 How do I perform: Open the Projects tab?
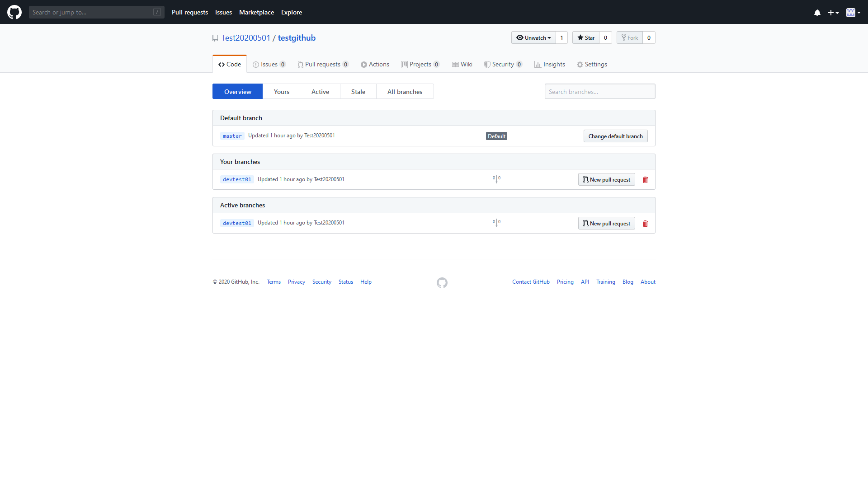pos(420,64)
